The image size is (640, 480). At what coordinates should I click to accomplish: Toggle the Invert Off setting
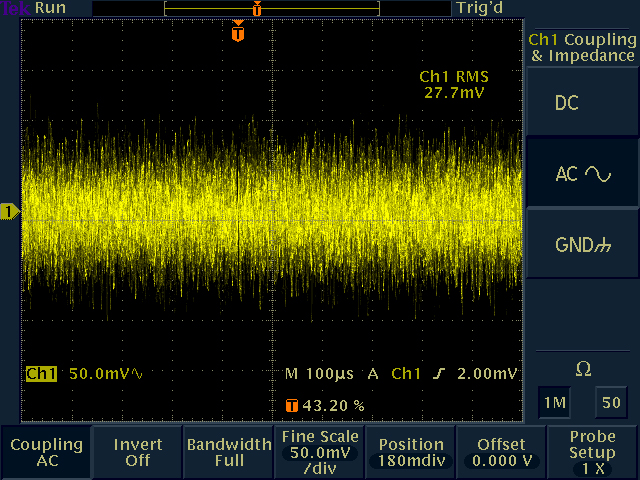(x=138, y=452)
